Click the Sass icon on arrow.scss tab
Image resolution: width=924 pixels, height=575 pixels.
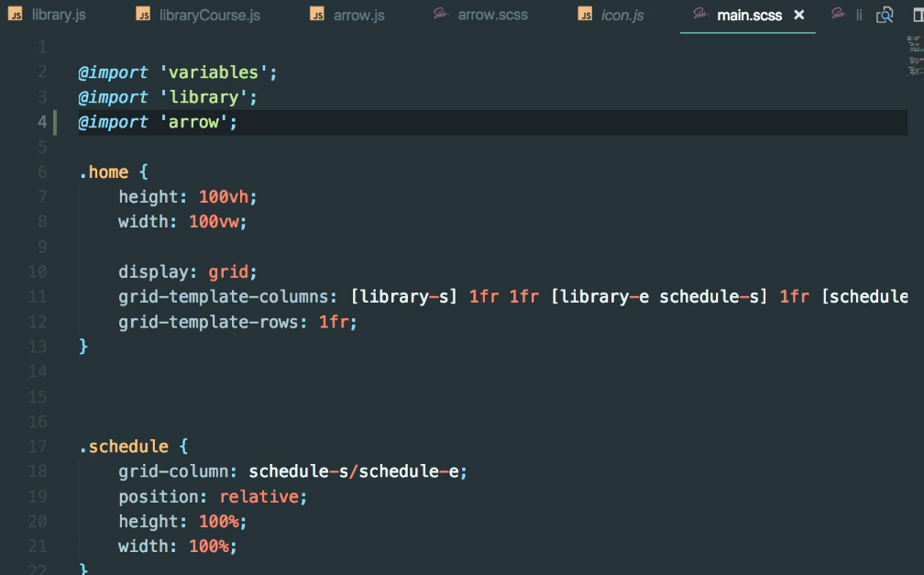click(x=439, y=15)
